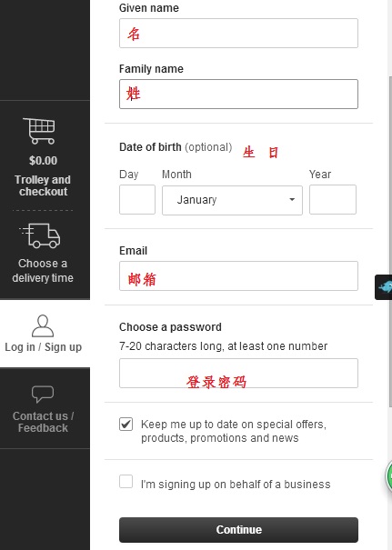
Task: Focus the Family name text field
Action: click(x=238, y=94)
